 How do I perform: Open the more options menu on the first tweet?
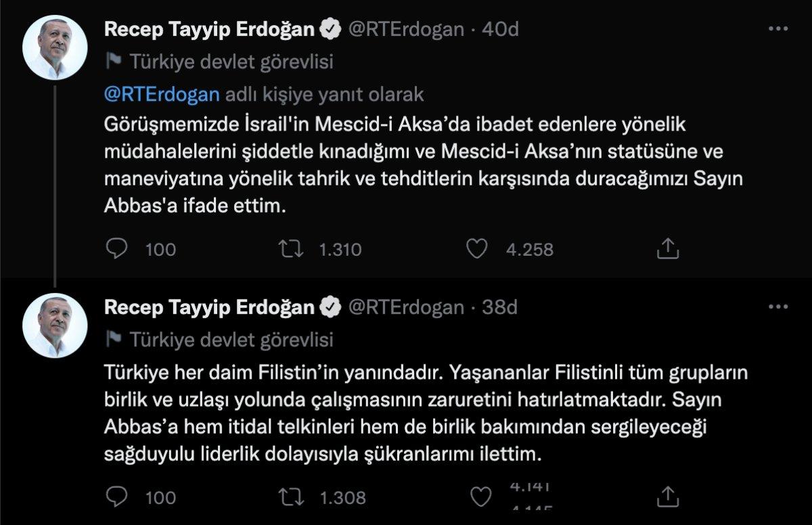pos(778,27)
